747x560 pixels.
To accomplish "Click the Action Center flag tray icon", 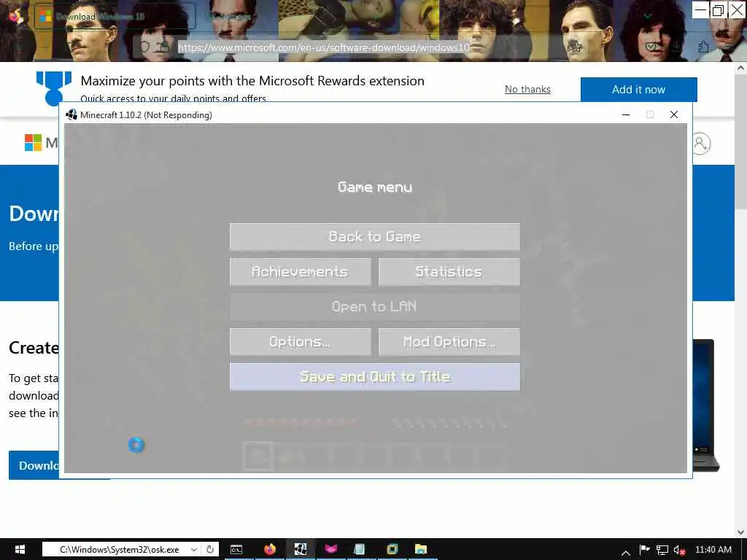I will [x=645, y=550].
